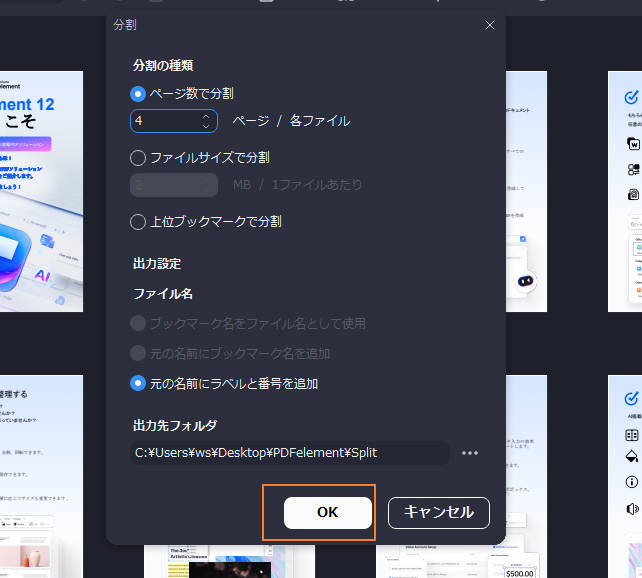Click the 出力先フォルダ label

coord(175,425)
